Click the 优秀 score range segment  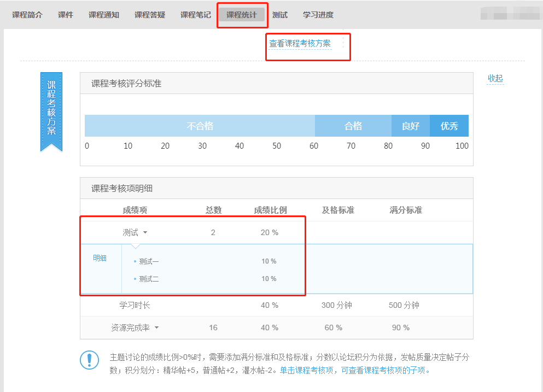pos(449,126)
